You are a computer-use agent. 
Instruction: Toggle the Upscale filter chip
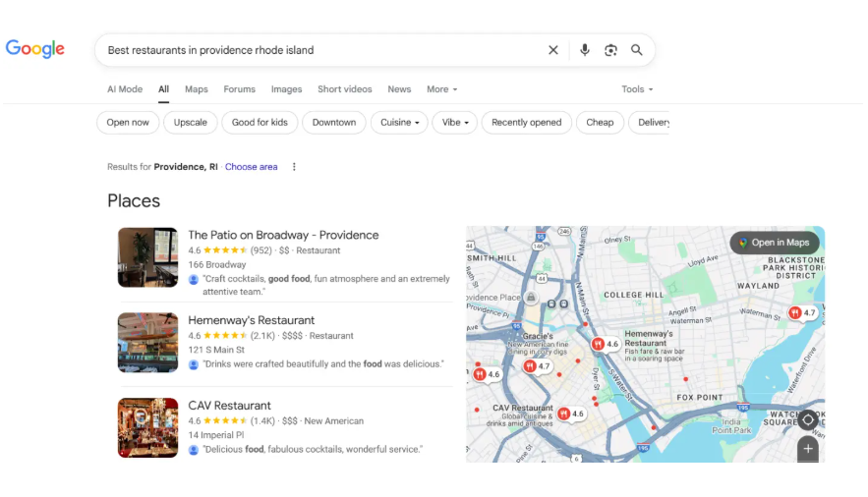coord(190,123)
